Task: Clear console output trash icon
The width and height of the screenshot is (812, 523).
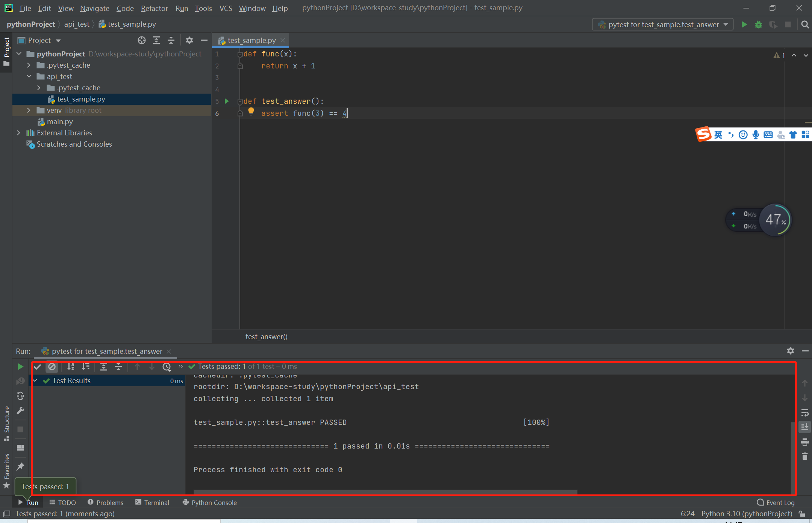Action: click(x=805, y=456)
